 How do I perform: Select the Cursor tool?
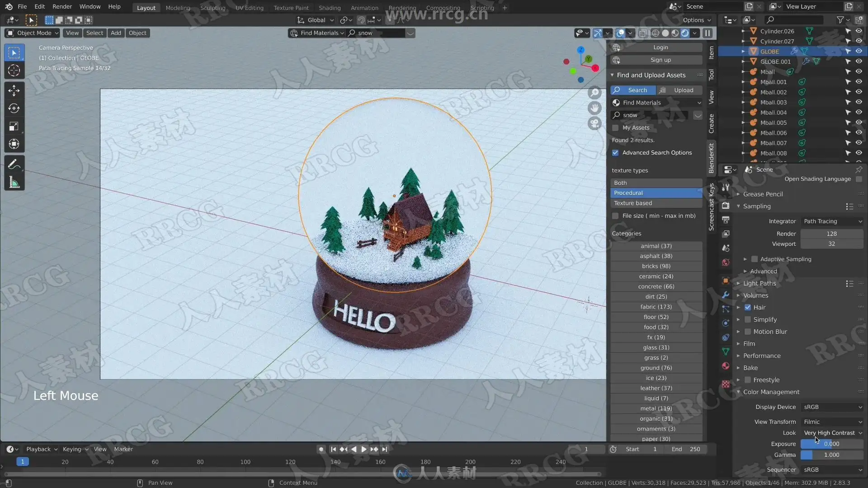[x=14, y=70]
